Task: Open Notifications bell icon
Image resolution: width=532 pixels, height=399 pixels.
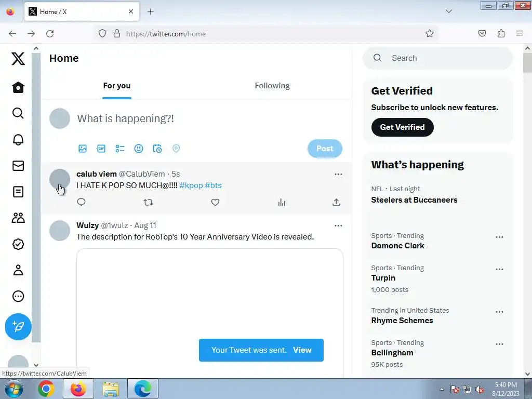Action: (x=18, y=139)
